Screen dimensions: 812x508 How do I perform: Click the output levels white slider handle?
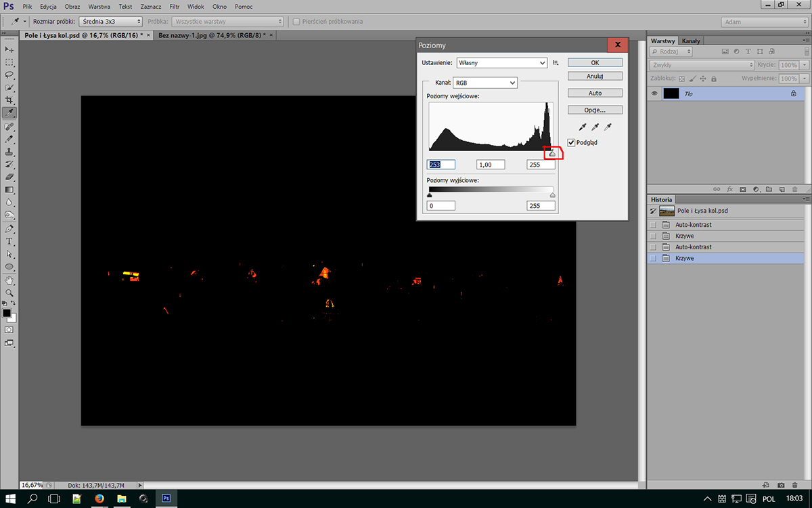(x=553, y=196)
